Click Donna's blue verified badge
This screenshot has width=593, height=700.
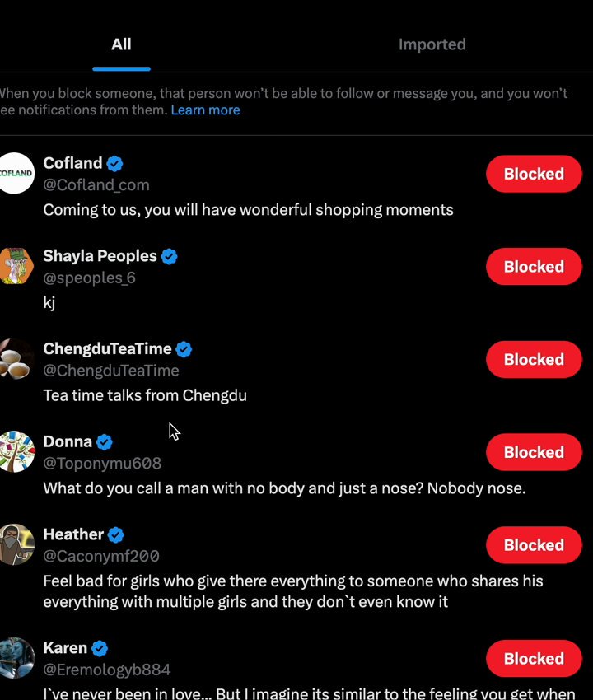click(x=105, y=442)
